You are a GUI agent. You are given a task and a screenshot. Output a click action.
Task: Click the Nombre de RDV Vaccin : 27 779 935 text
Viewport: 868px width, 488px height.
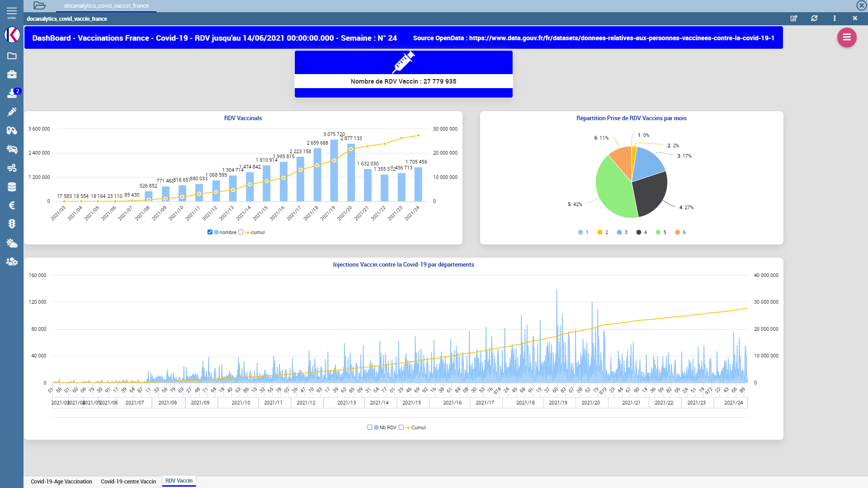point(403,81)
